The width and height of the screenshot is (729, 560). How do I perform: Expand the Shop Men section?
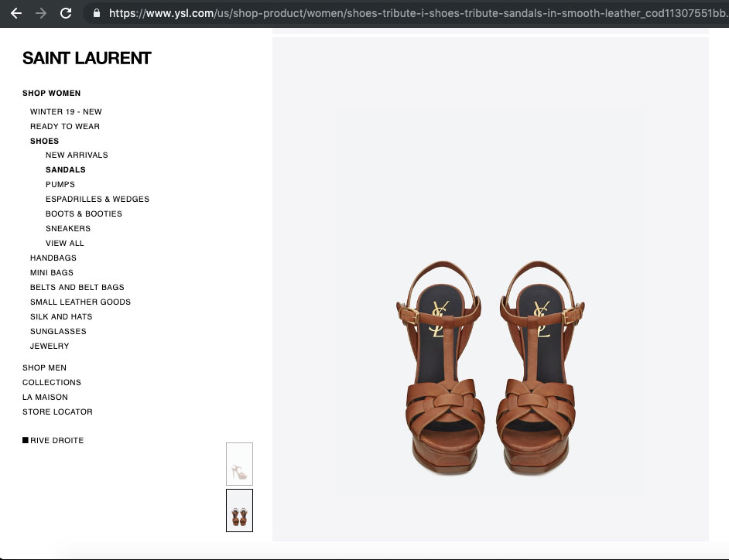[x=44, y=368]
